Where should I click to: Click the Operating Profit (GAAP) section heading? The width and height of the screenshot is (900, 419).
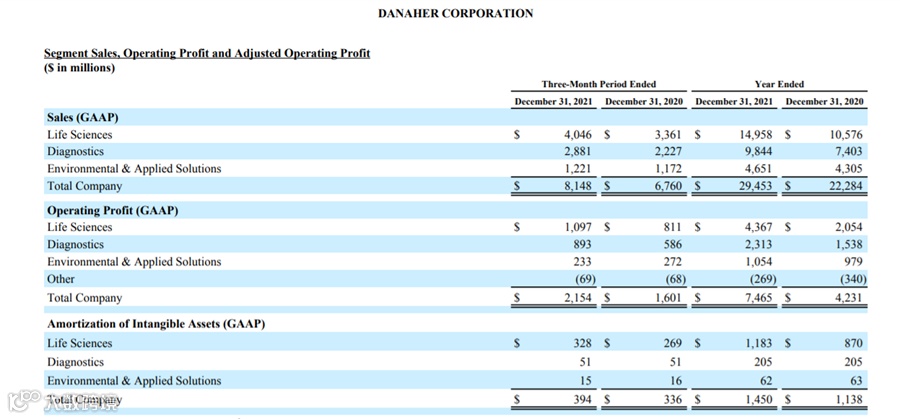point(112,211)
